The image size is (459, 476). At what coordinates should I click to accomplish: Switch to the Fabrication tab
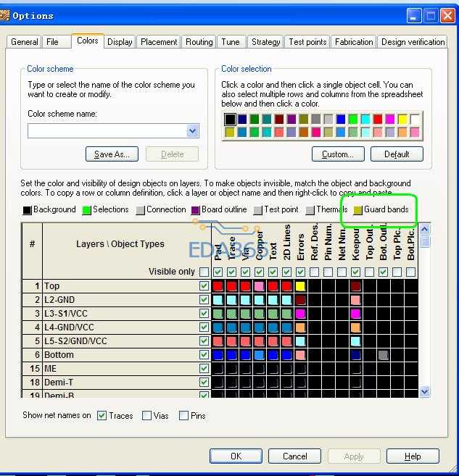point(354,42)
